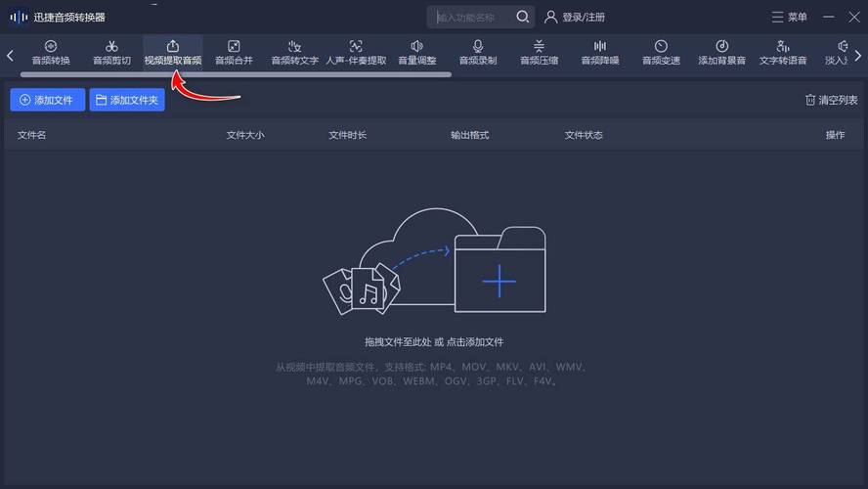The image size is (868, 489).
Task: Open the 音频录制 microphone tool
Action: click(x=478, y=53)
